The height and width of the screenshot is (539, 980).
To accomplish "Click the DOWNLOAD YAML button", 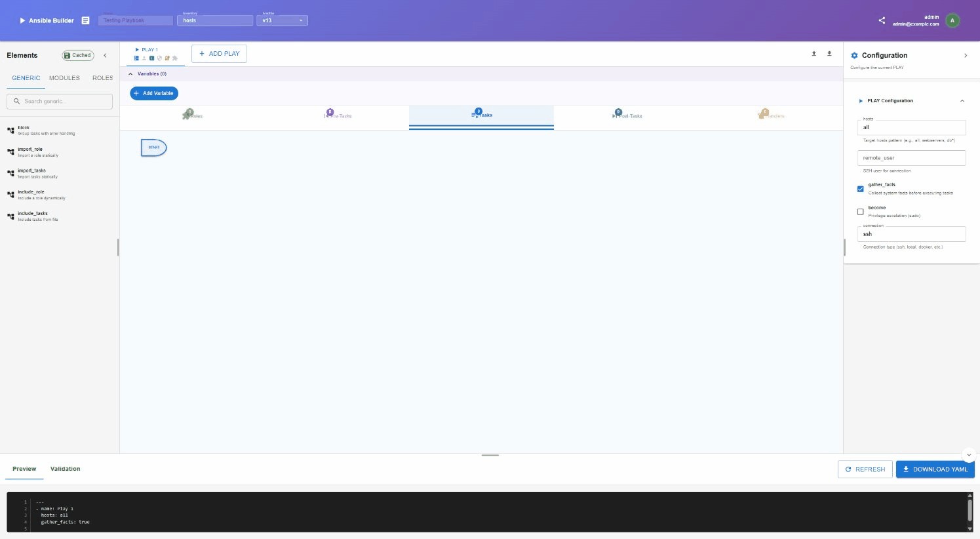I will pyautogui.click(x=935, y=469).
